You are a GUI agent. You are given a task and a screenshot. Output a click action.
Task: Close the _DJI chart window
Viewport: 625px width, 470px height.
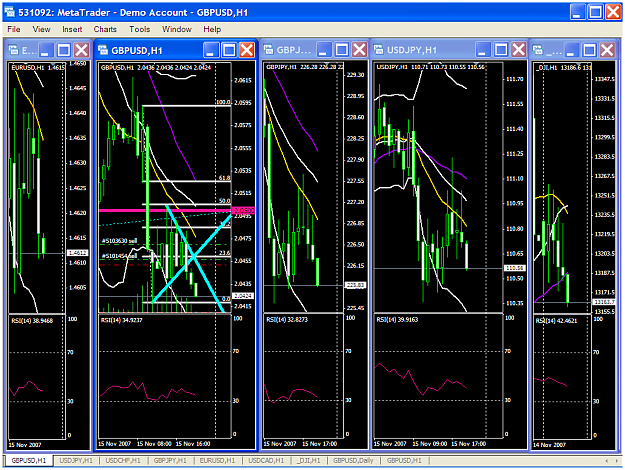[607, 50]
